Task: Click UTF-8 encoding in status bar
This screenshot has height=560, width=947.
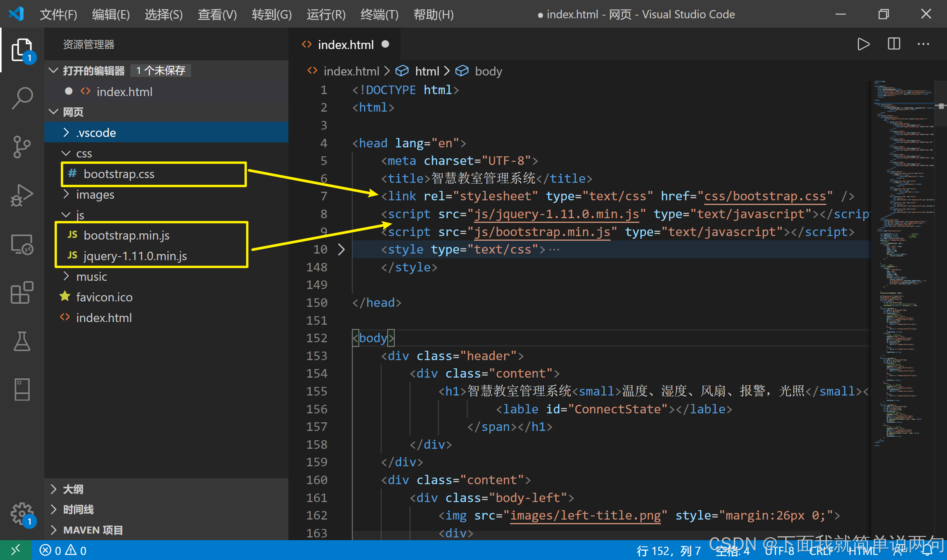Action: click(x=779, y=551)
